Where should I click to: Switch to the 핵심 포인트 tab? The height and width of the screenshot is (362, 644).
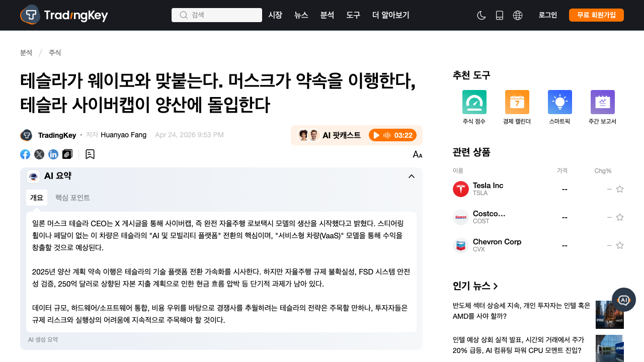click(72, 198)
